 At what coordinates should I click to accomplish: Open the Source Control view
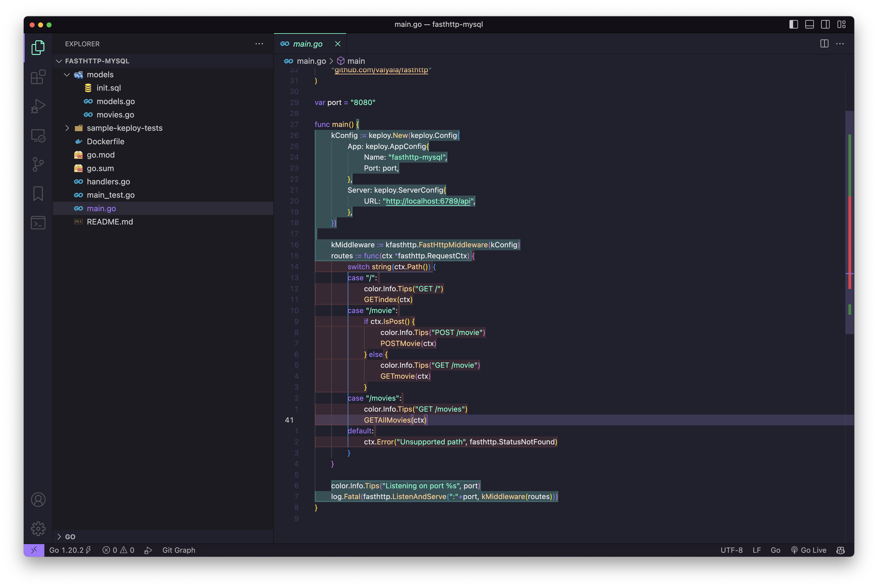click(38, 164)
